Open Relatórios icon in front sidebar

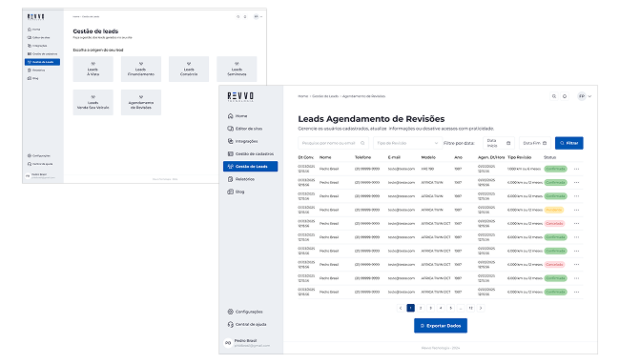pos(231,179)
